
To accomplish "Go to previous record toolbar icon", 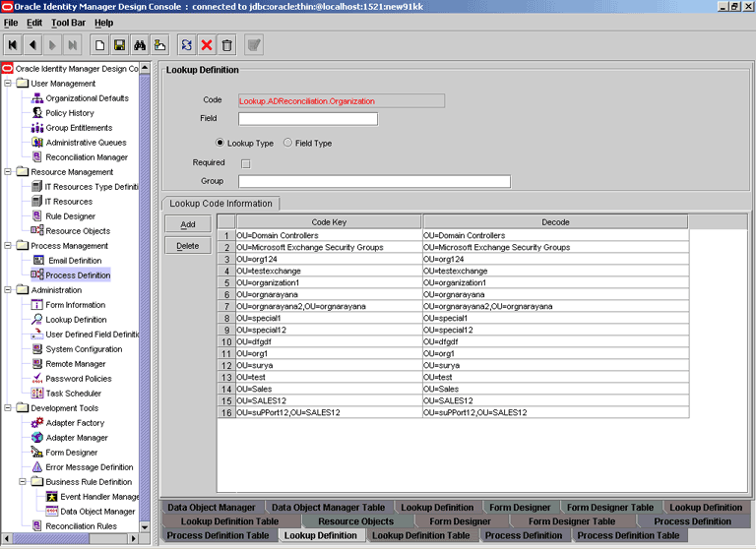I will (x=32, y=45).
